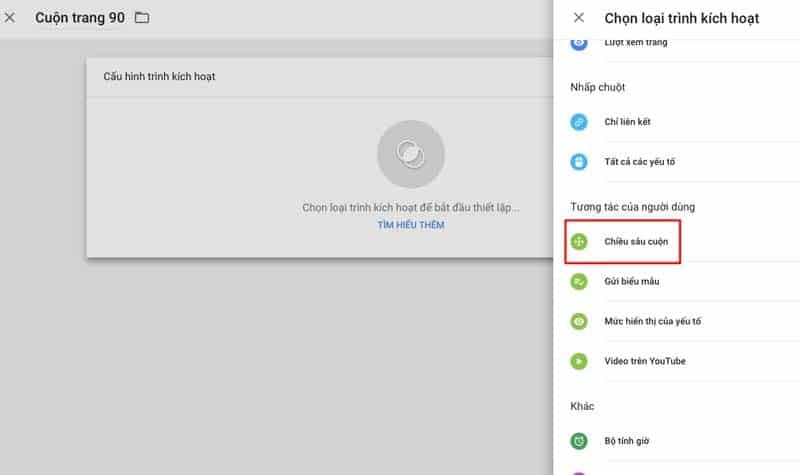Click the trigger placeholder circle icon

point(411,154)
